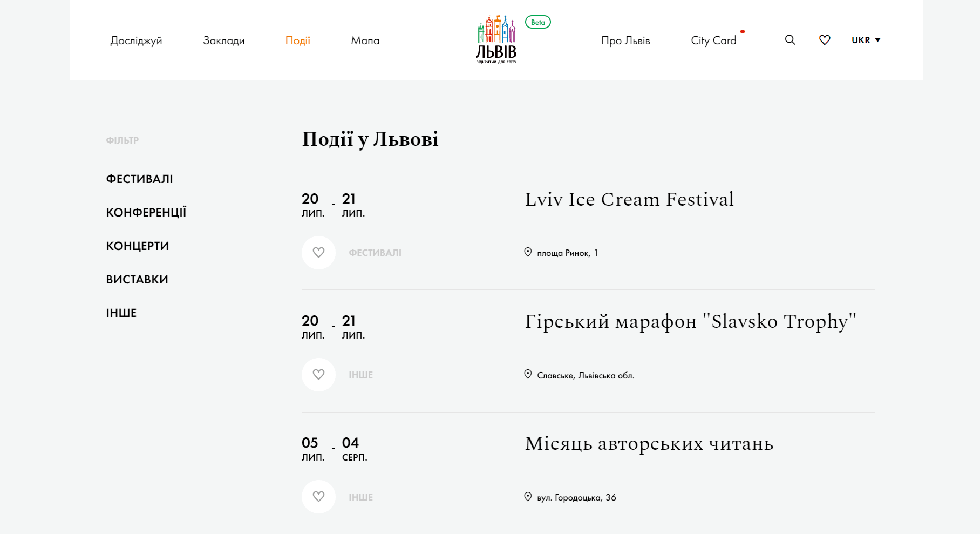The width and height of the screenshot is (980, 534).
Task: Click the City Card link
Action: 713,40
